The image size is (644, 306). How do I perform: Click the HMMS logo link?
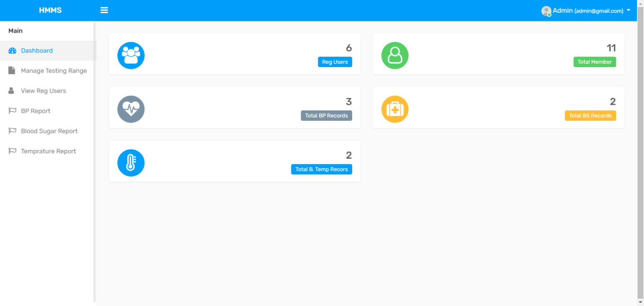tap(50, 10)
